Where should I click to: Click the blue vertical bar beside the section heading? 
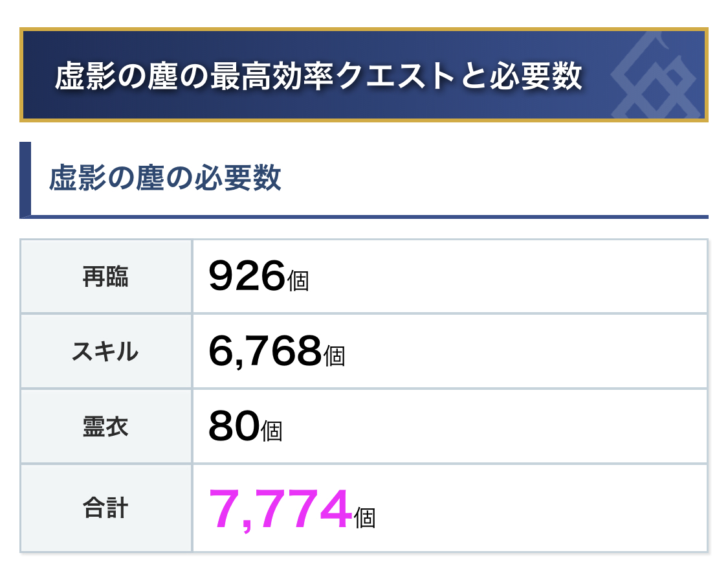click(x=25, y=178)
